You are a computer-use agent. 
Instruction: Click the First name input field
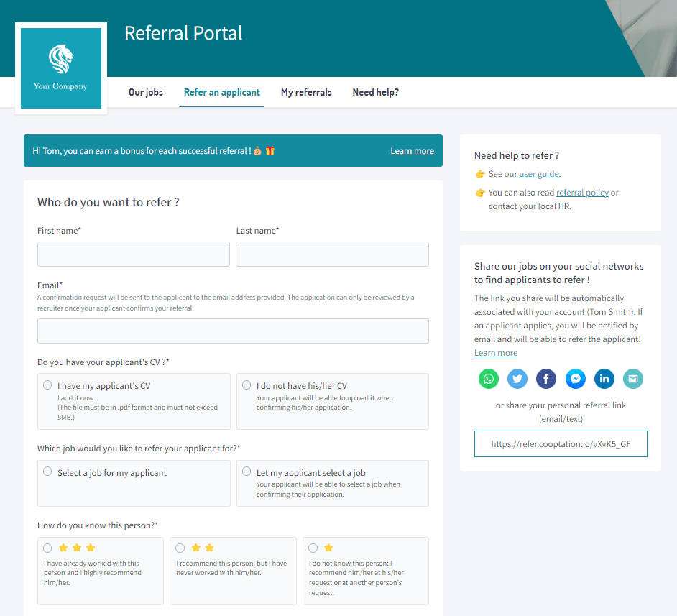point(134,254)
